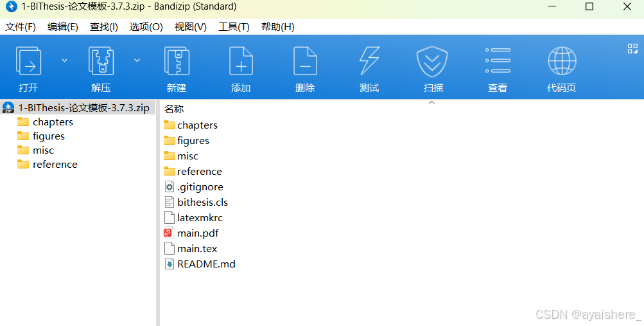Click the Scan (扫描) shield icon

tap(432, 62)
